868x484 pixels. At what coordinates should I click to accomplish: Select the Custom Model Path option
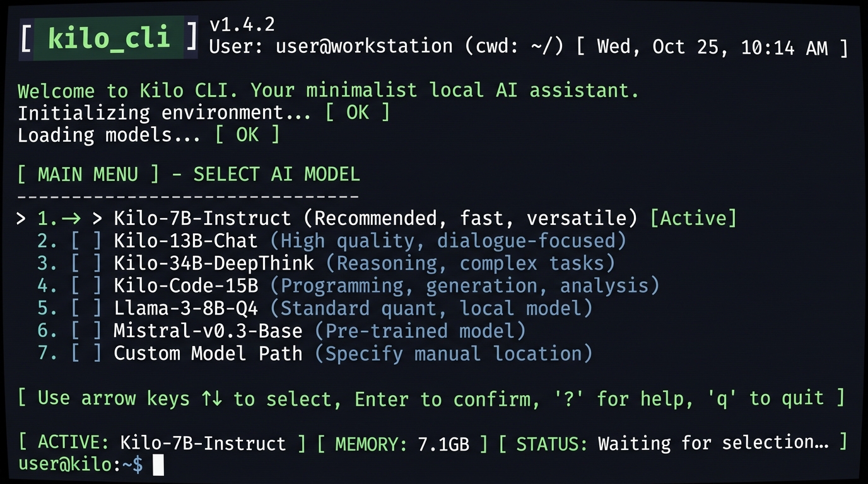coord(315,354)
